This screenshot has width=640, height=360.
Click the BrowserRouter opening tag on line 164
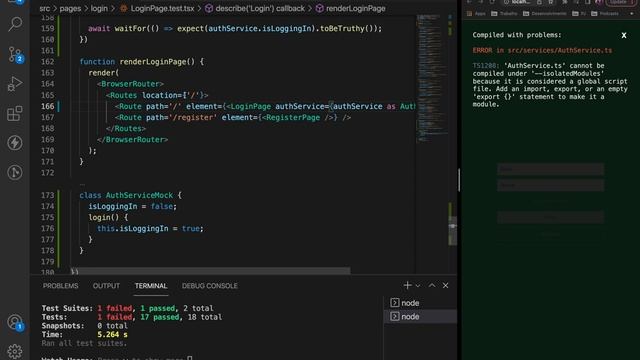(x=130, y=84)
